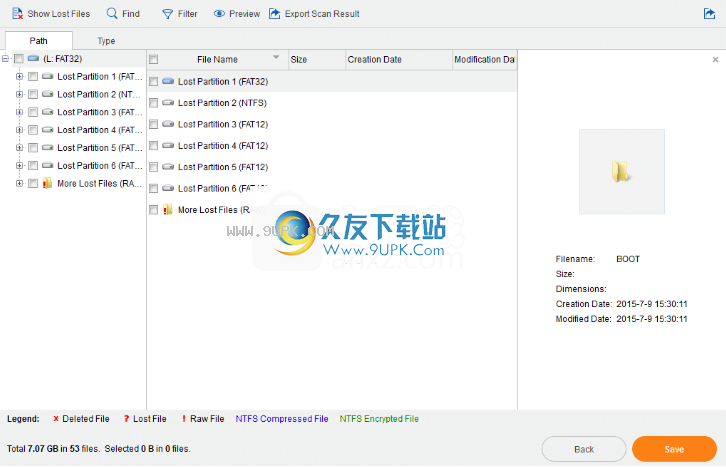Image resolution: width=726 pixels, height=467 pixels.
Task: Check Lost Partition 1 checkbox in tree
Action: point(33,76)
